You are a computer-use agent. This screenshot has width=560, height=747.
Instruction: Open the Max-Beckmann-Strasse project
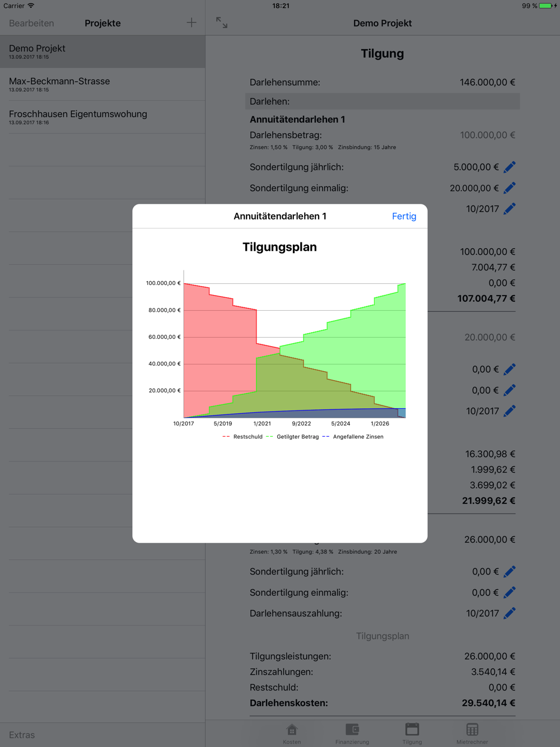(102, 85)
